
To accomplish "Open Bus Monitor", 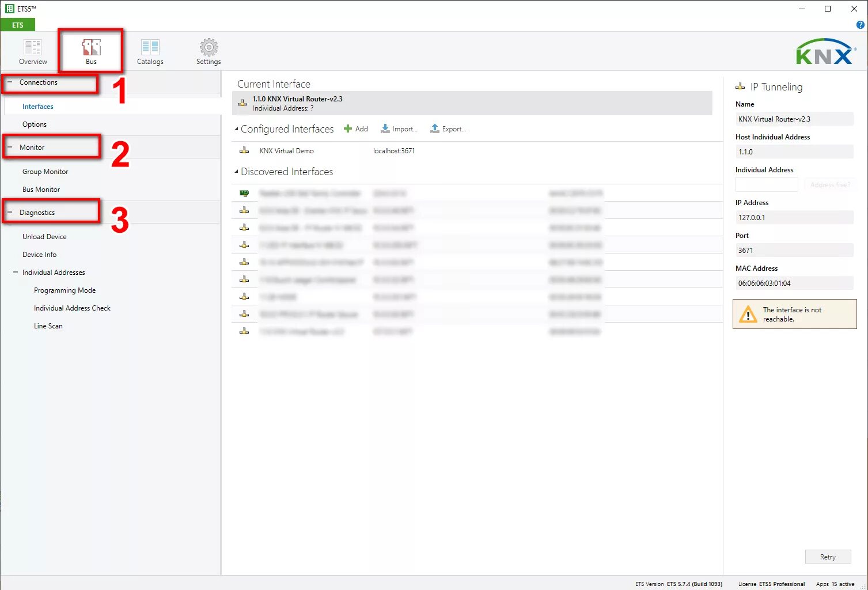I will point(41,190).
